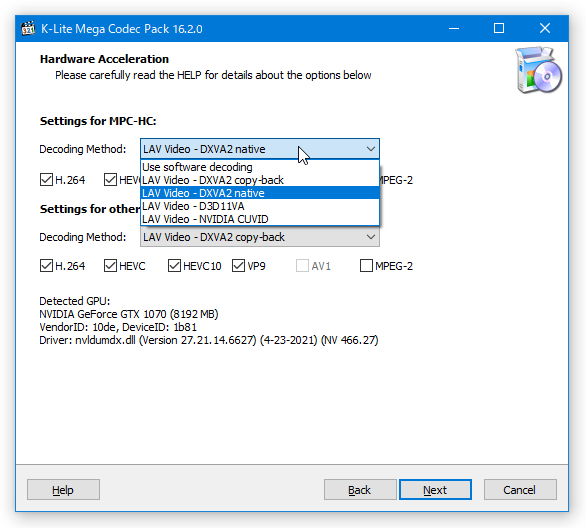Open the Help button
Image resolution: width=586 pixels, height=528 pixels.
(63, 490)
